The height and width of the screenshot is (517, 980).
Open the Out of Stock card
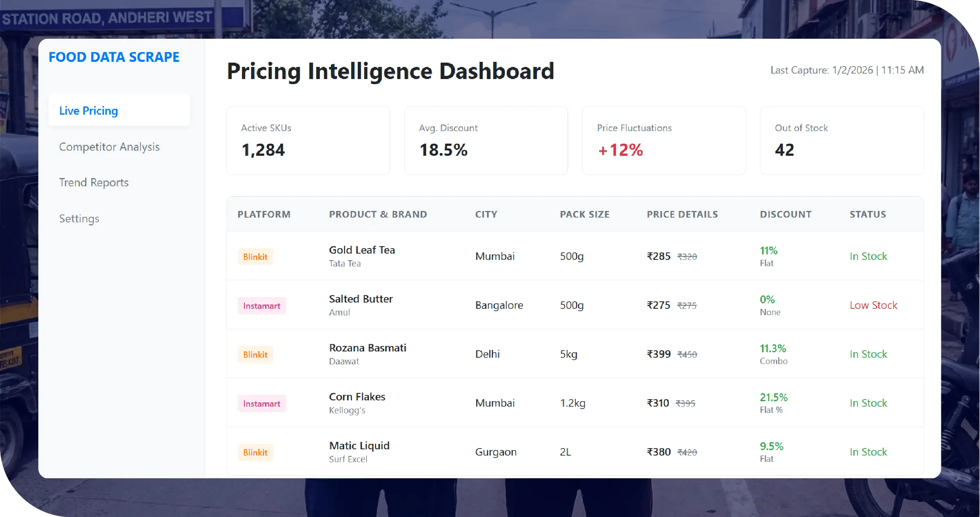click(x=842, y=141)
